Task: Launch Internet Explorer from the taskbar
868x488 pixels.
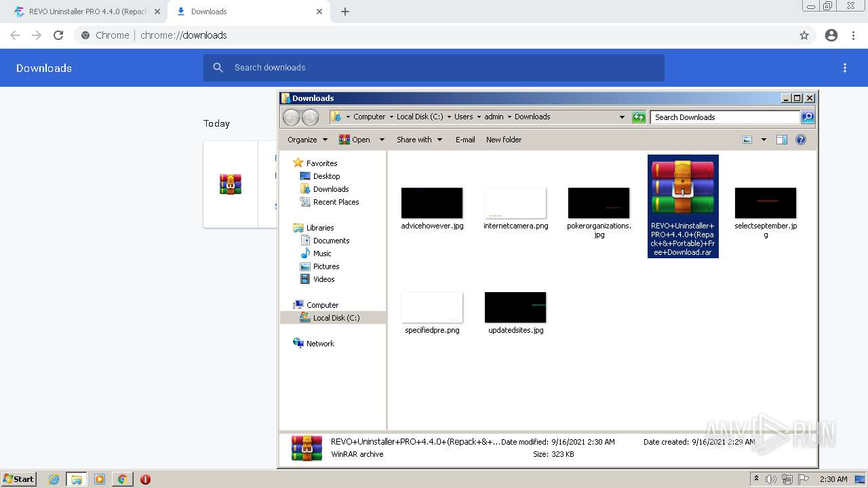Action: coord(54,479)
